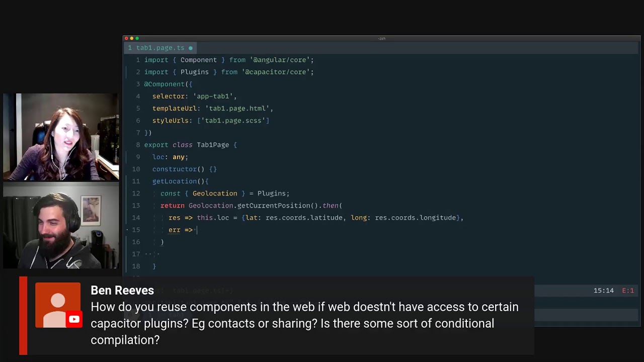The width and height of the screenshot is (644, 362).
Task: Click getCurrentPosition in line 13
Action: pyautogui.click(x=274, y=206)
